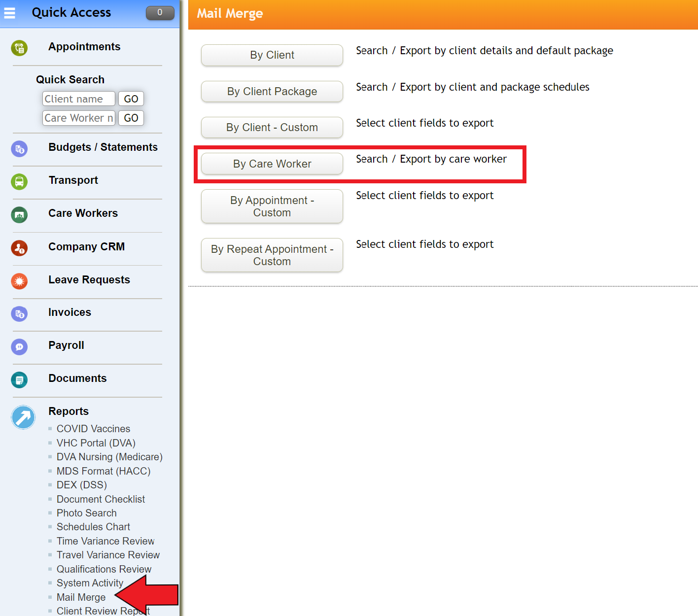Click the Reports arrow icon

point(23,417)
